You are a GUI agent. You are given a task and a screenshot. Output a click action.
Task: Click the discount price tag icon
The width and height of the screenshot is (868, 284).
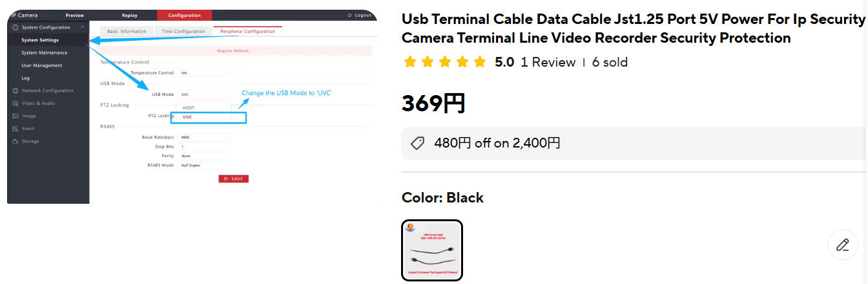coord(418,143)
